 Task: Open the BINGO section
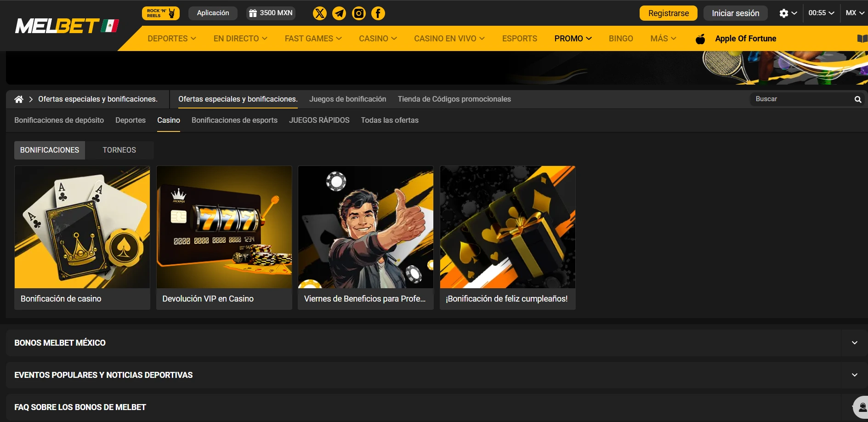tap(621, 39)
